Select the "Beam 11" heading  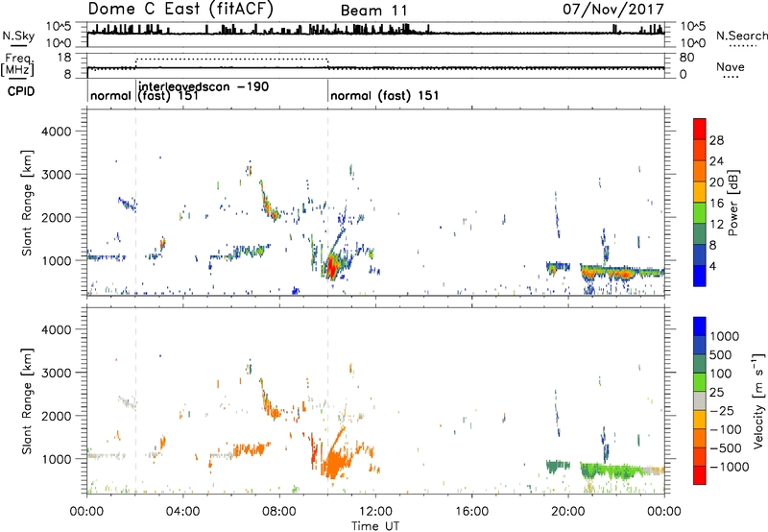click(373, 11)
